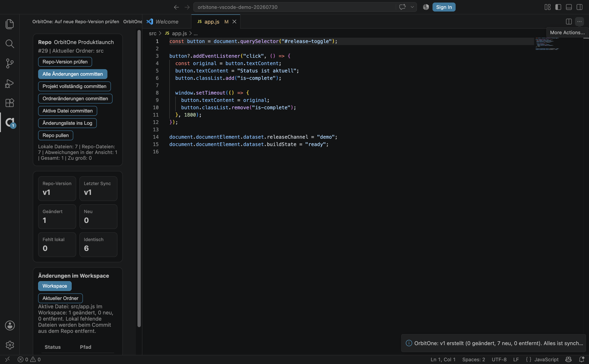Click the Ln 1, Col 1 status item
This screenshot has height=364, width=589.
[x=443, y=360]
